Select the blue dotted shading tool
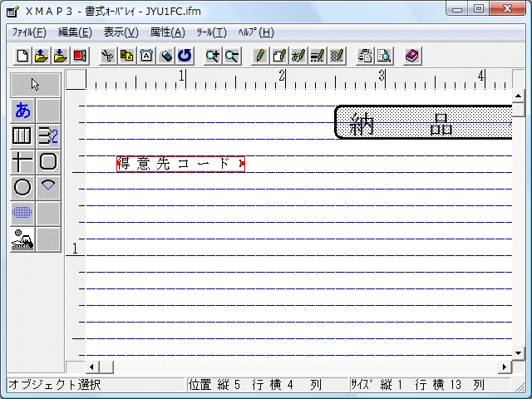Screen dimensions: 532x399 click(x=22, y=213)
